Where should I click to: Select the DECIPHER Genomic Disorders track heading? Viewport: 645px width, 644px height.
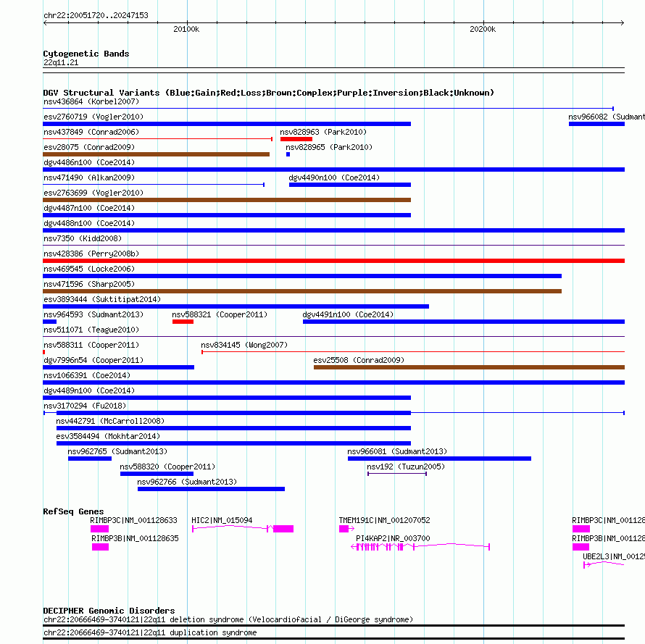coord(109,611)
